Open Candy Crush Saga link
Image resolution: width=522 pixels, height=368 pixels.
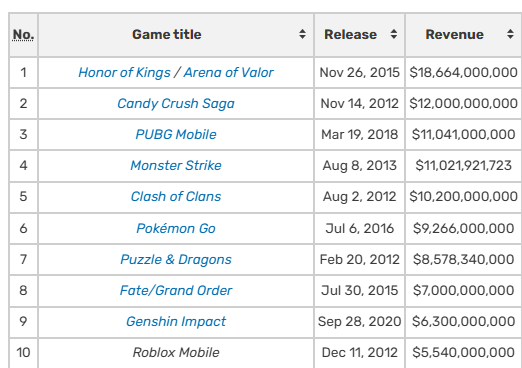click(x=176, y=104)
